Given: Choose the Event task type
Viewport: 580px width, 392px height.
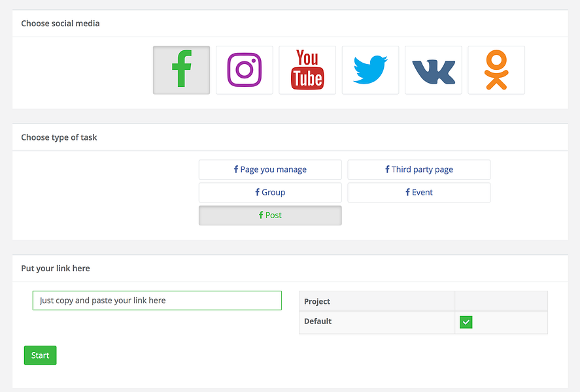Looking at the screenshot, I should [x=419, y=193].
